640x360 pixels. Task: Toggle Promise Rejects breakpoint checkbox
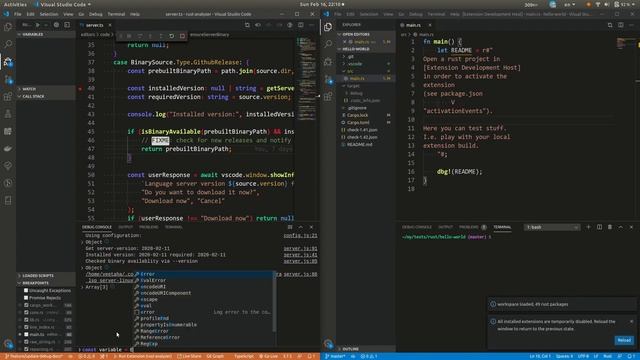(26, 298)
